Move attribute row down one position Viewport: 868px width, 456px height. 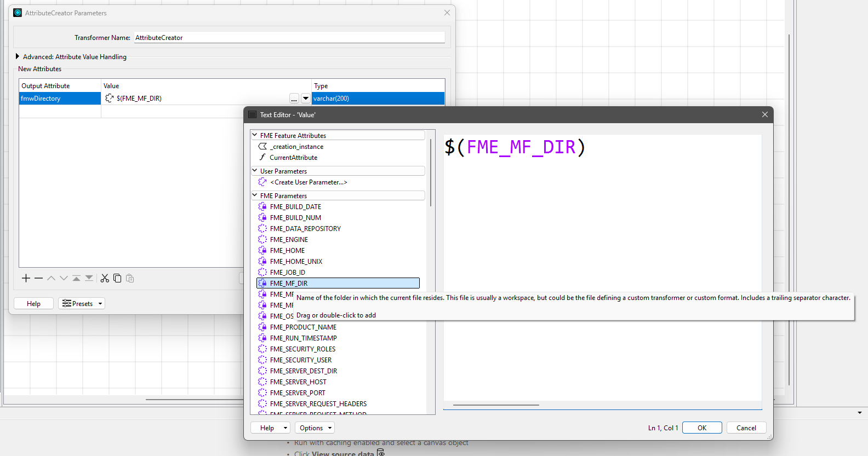[64, 278]
